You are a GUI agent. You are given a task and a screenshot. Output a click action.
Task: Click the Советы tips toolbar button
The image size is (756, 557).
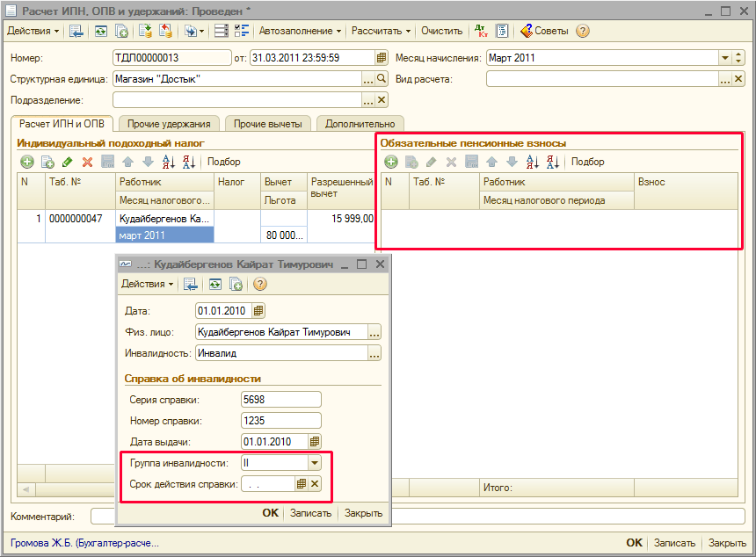click(x=544, y=31)
